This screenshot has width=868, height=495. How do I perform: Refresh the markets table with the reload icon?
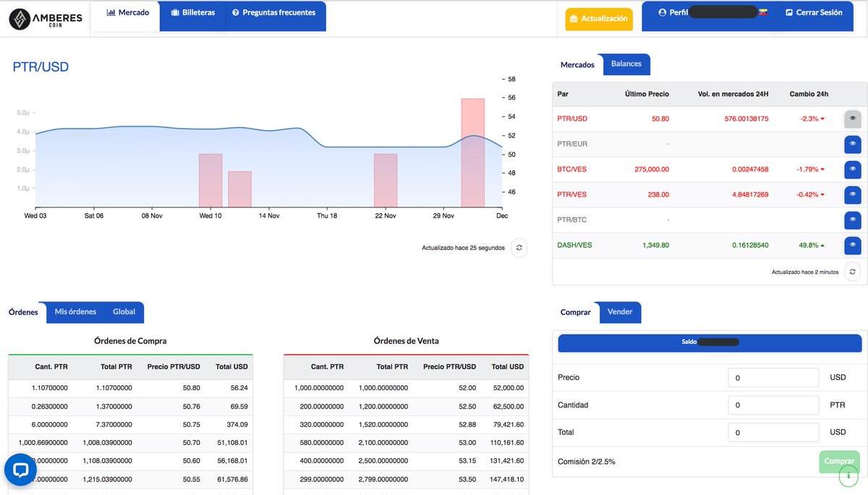point(854,272)
